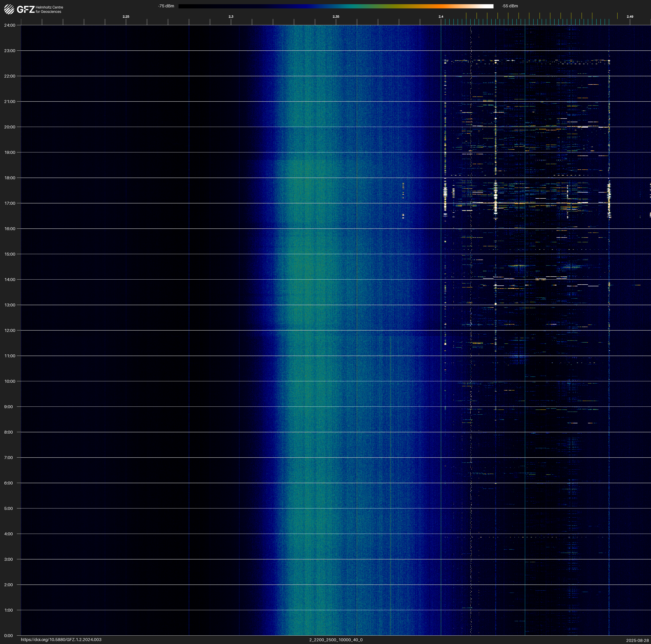
Task: Select the 2.35 frequency axis label
Action: [336, 17]
